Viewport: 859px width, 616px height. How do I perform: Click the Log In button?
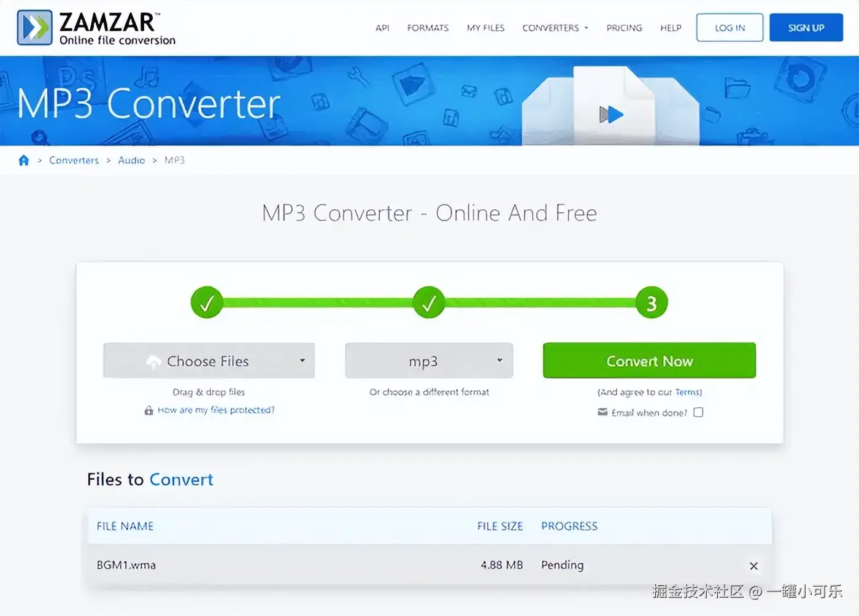pyautogui.click(x=730, y=28)
